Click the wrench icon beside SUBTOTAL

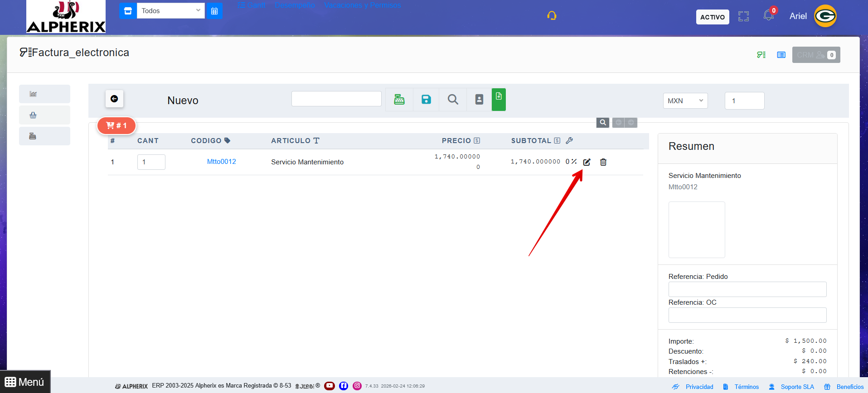[569, 141]
